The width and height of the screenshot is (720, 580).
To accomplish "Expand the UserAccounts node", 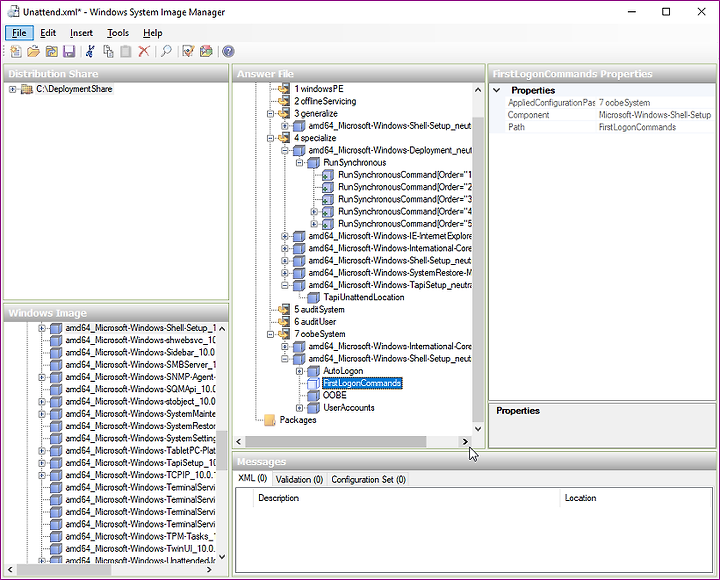I will (299, 408).
